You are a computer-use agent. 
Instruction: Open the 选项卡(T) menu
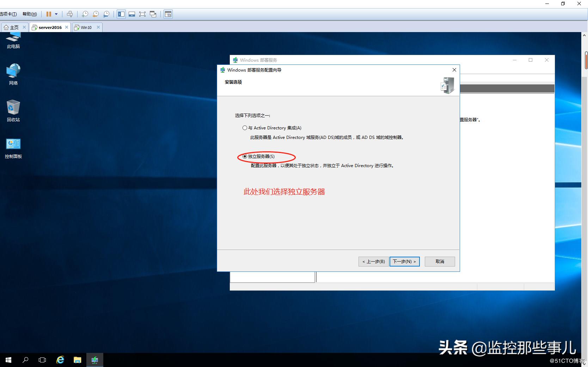click(9, 14)
